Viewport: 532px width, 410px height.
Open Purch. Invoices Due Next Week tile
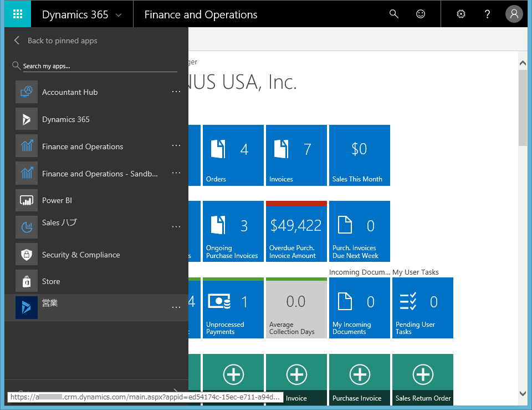359,231
